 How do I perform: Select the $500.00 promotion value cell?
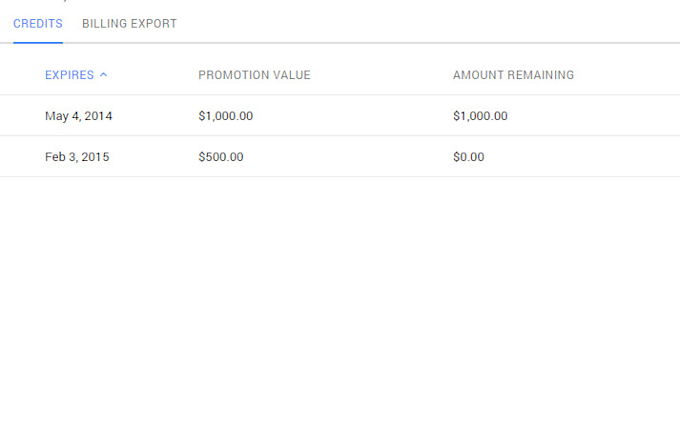click(x=221, y=157)
